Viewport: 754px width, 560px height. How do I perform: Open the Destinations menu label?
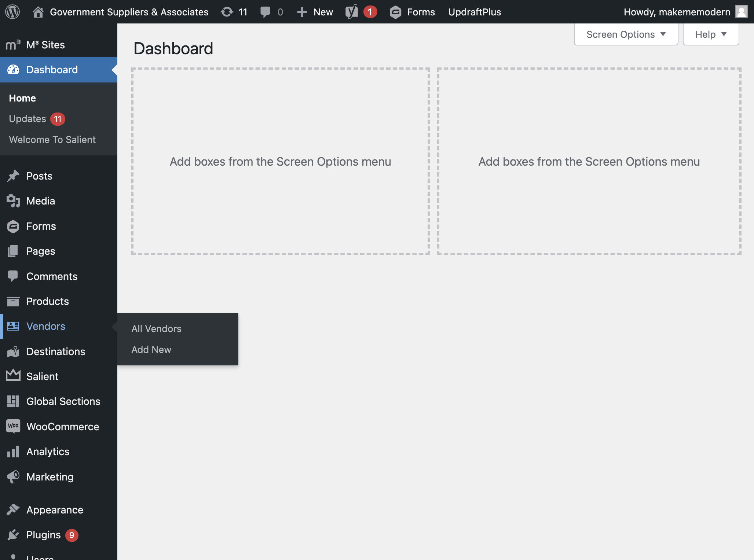(x=56, y=351)
